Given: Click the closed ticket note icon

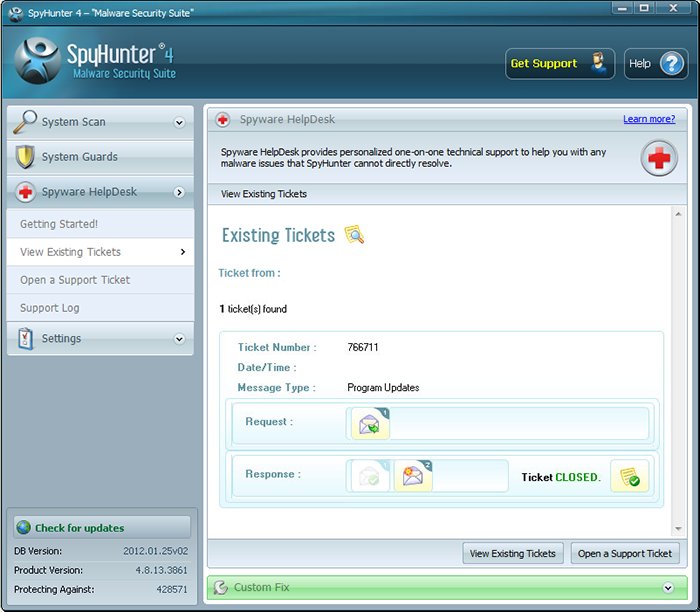Looking at the screenshot, I should click(629, 477).
